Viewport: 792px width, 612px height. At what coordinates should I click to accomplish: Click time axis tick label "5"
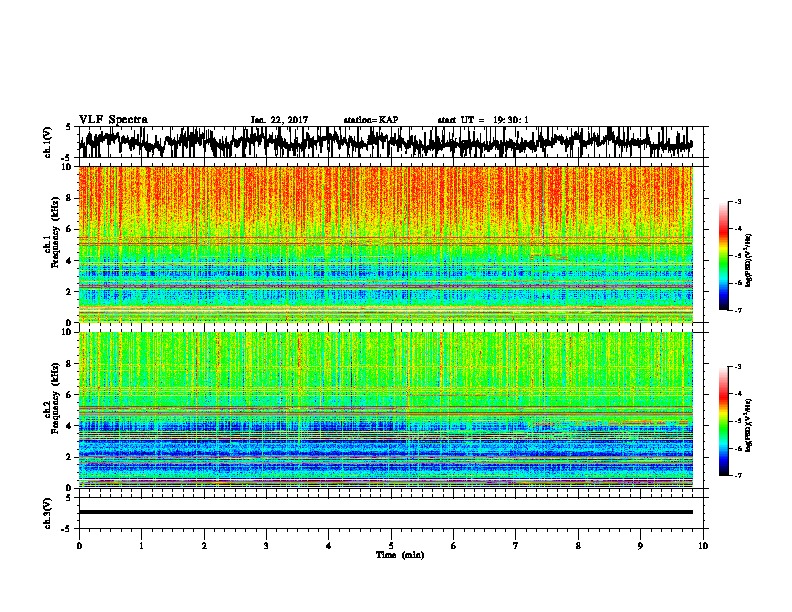[391, 546]
